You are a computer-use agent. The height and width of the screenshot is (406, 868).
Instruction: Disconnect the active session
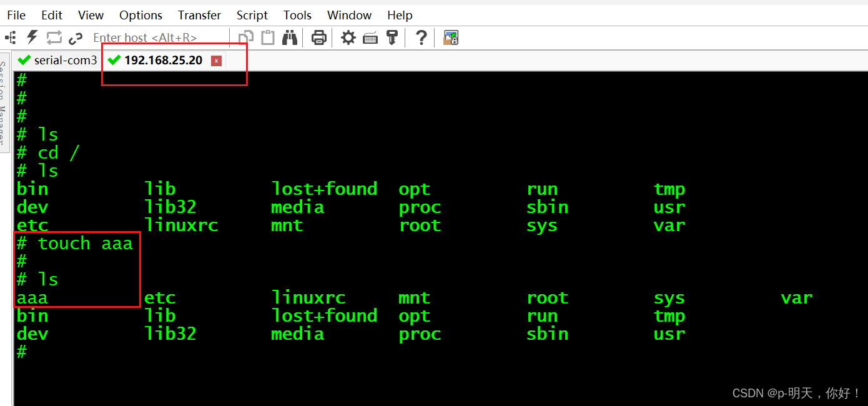(76, 37)
